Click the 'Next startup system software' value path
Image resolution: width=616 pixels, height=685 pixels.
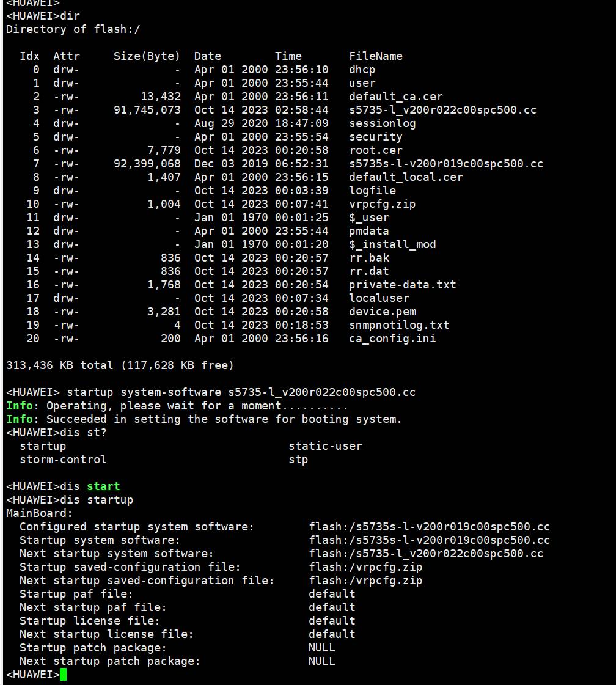coord(426,554)
